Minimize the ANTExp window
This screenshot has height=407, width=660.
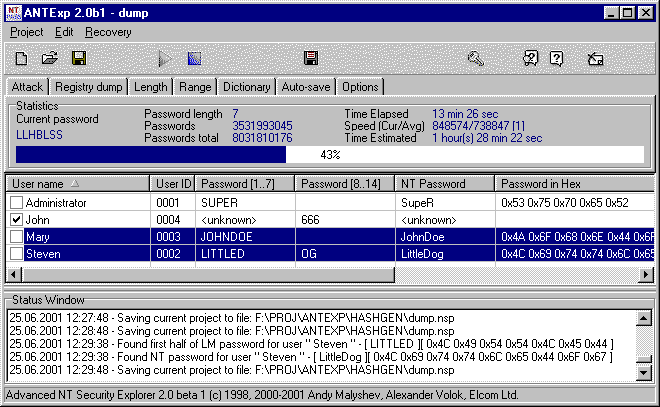pyautogui.click(x=611, y=13)
